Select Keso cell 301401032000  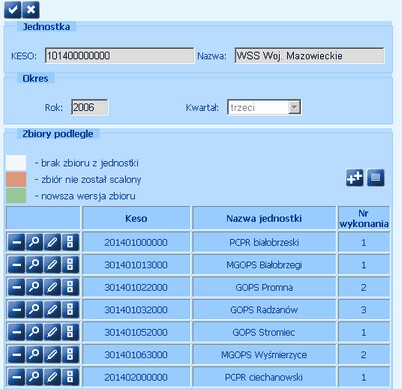(x=136, y=310)
